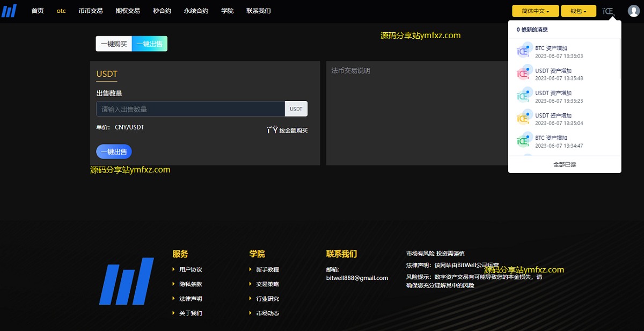Click the notification bell icon in header
Viewport: 644px width, 331px height.
pyautogui.click(x=608, y=11)
